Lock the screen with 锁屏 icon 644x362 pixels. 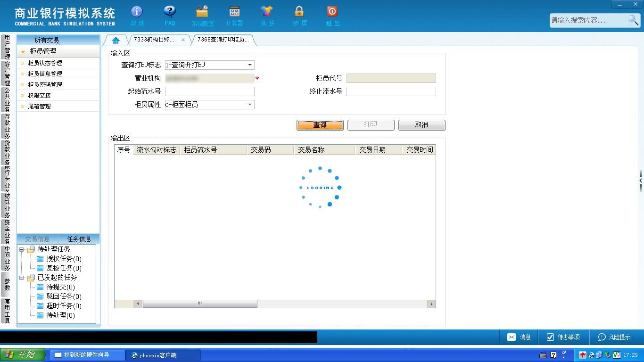pyautogui.click(x=299, y=11)
